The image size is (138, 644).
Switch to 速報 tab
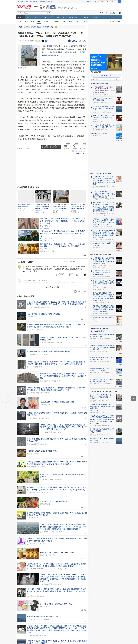pos(28,17)
